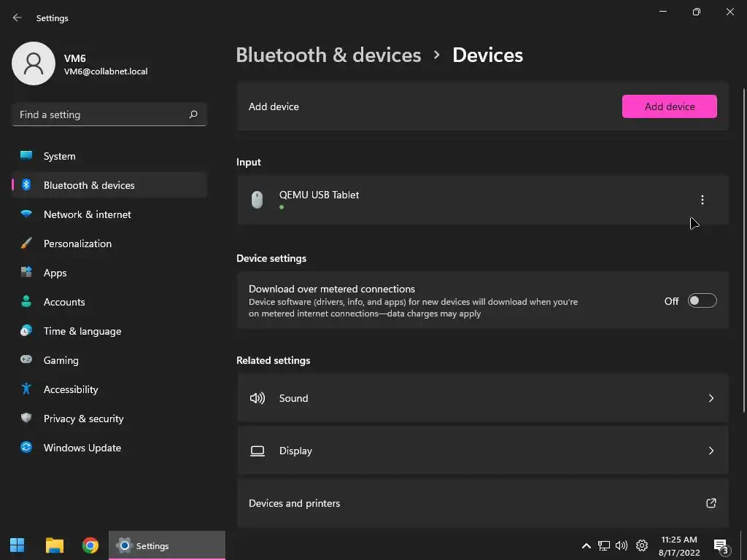Open the notification center icon

[x=721, y=545]
